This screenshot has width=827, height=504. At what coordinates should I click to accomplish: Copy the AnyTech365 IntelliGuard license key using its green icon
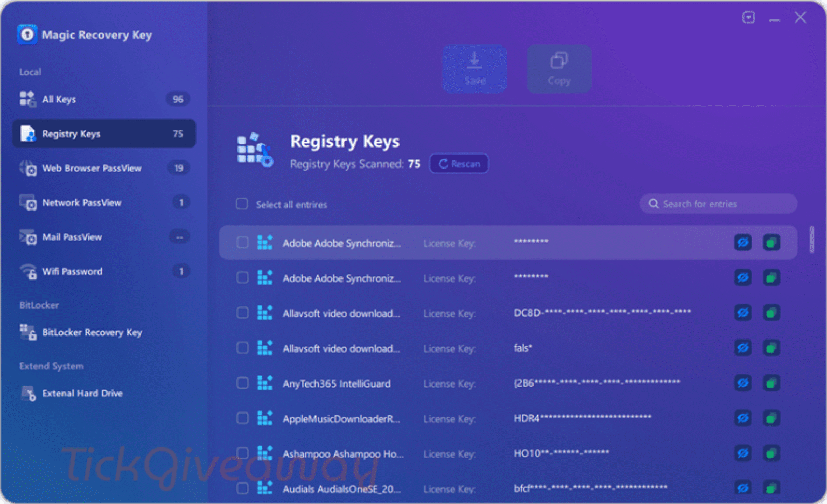pos(771,383)
